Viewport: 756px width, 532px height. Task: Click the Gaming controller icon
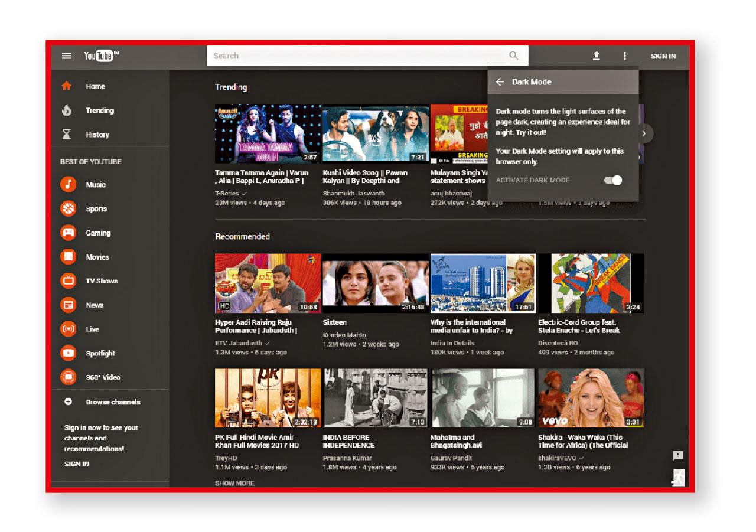[69, 233]
